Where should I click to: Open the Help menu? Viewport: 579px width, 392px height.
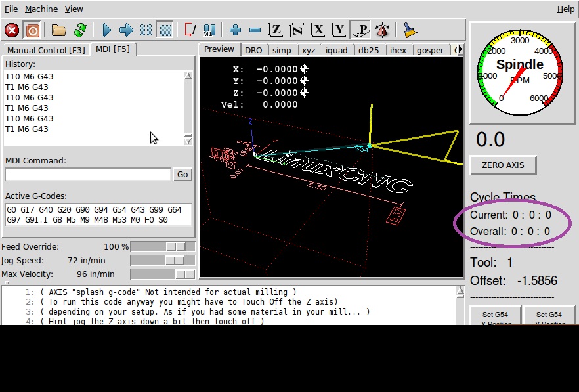coord(565,9)
